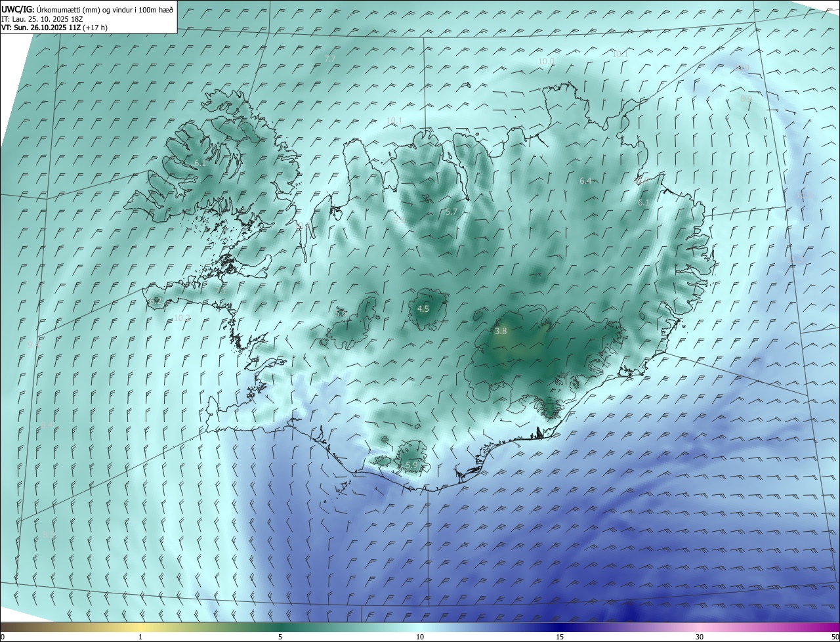
Task: Click the title text 'Úrkomumætti (mm) og vindur í 100m hæð'
Action: pyautogui.click(x=104, y=9)
